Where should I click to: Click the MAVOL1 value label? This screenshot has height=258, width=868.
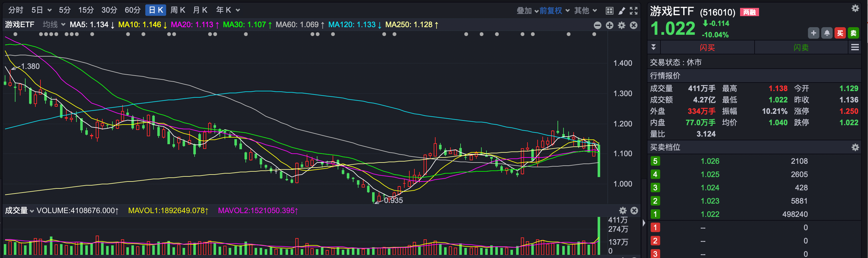click(x=168, y=211)
